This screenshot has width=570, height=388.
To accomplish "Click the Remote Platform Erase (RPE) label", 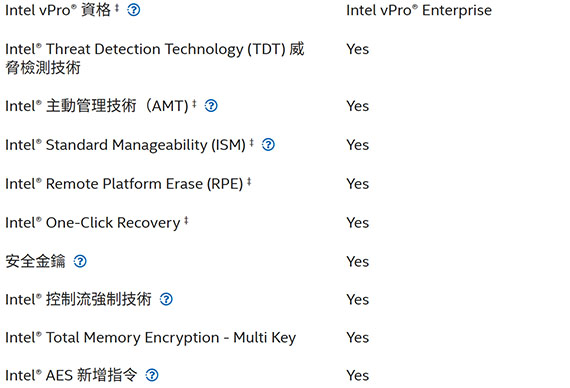I will (x=124, y=184).
